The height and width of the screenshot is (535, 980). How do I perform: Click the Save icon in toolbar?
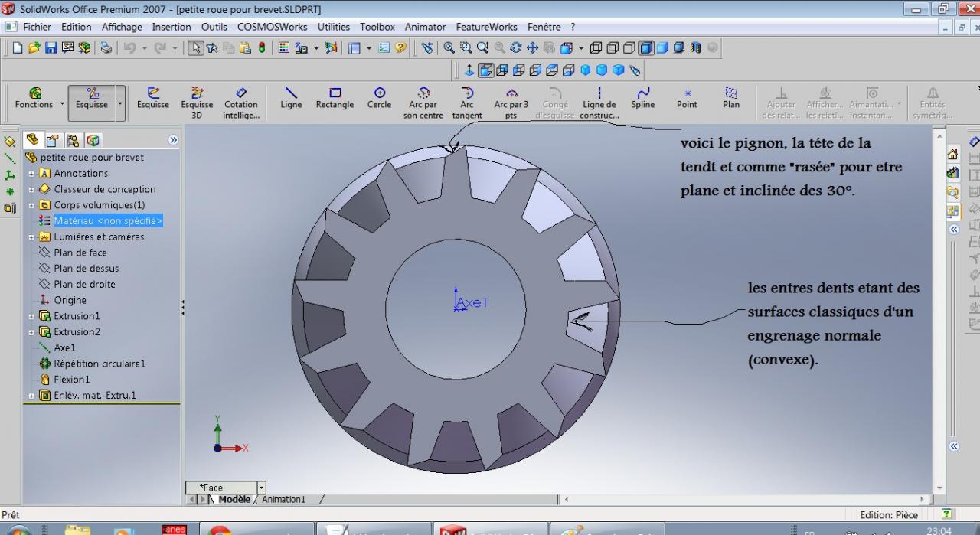click(51, 47)
